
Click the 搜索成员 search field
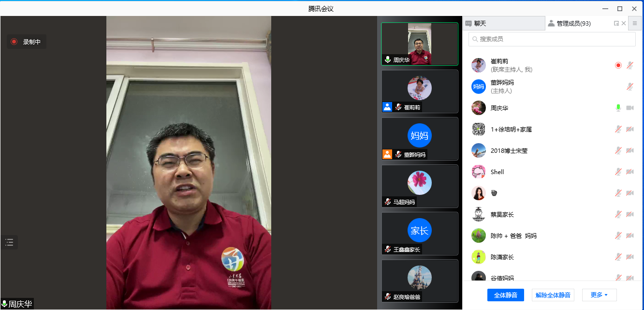coord(552,39)
